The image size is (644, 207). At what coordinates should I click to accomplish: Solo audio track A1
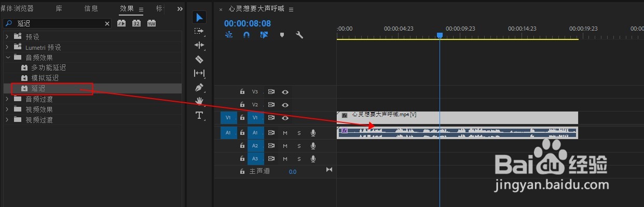pyautogui.click(x=299, y=133)
